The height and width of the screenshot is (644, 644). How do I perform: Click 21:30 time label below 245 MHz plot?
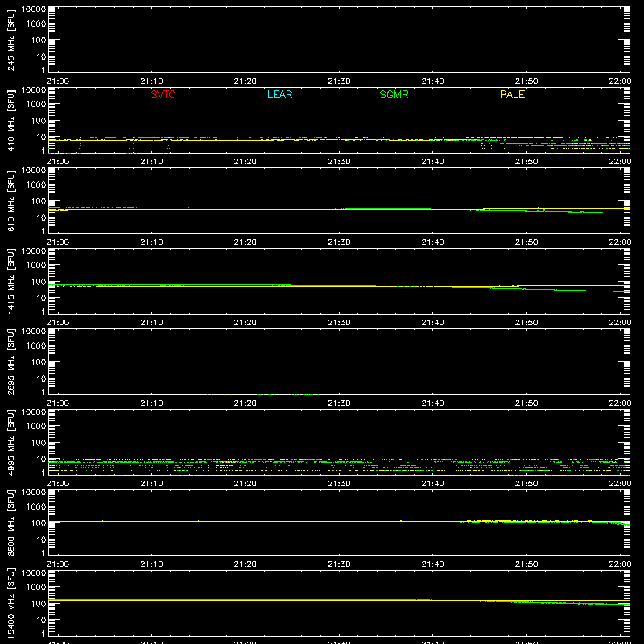(339, 81)
